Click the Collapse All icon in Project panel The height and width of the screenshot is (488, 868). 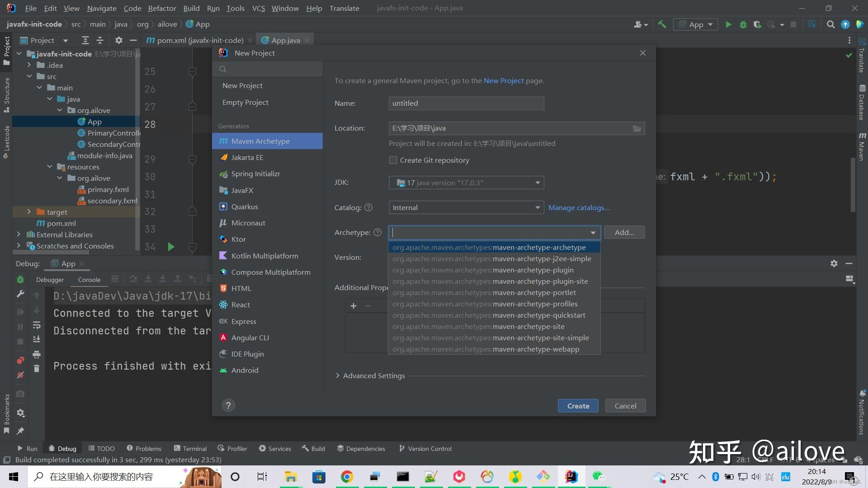tap(100, 40)
